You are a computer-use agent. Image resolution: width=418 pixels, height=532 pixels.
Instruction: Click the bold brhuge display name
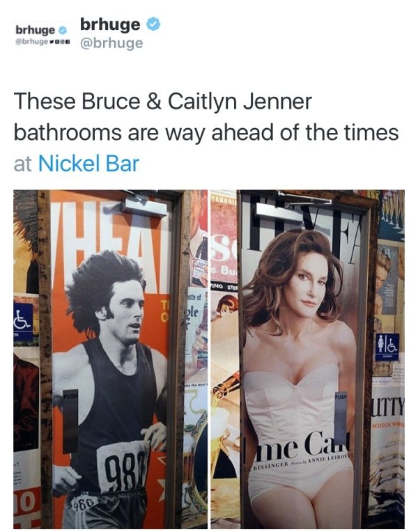click(110, 24)
